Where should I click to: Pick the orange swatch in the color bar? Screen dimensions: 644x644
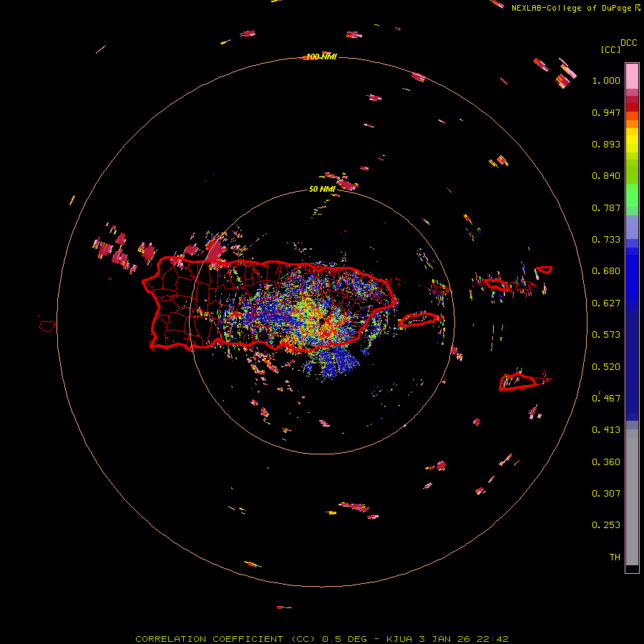click(632, 124)
